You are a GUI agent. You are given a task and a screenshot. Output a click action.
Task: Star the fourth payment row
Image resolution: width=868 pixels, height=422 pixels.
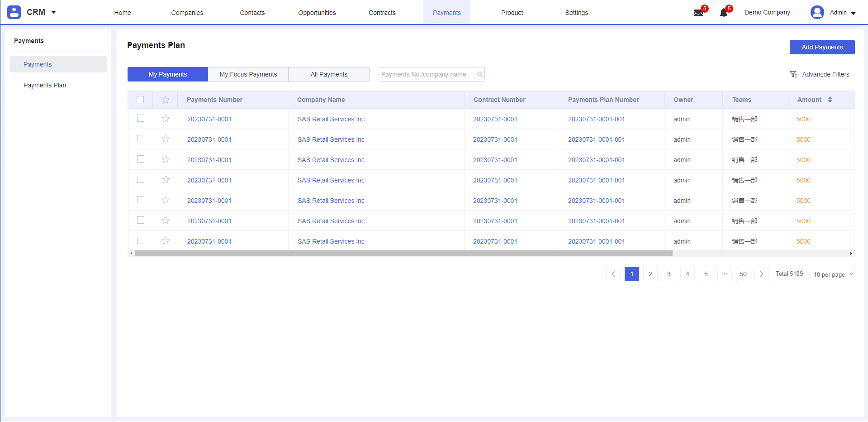(x=166, y=180)
